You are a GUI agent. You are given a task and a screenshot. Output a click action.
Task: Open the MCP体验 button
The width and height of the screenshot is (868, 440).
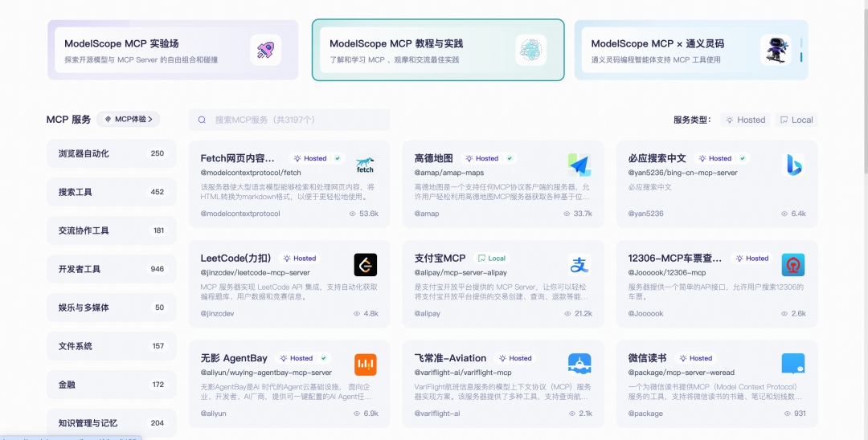[129, 119]
